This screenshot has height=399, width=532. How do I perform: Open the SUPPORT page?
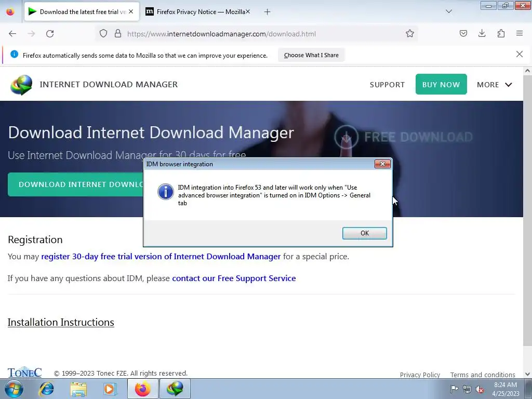[x=387, y=85]
